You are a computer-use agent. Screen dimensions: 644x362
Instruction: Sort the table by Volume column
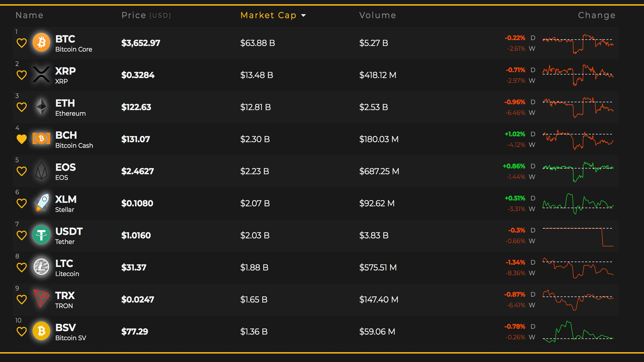pyautogui.click(x=378, y=15)
